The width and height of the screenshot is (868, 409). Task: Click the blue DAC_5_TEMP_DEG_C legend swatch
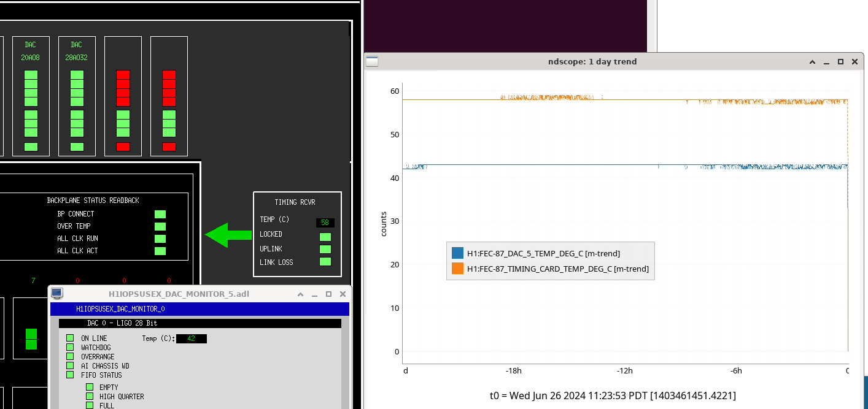pyautogui.click(x=457, y=253)
